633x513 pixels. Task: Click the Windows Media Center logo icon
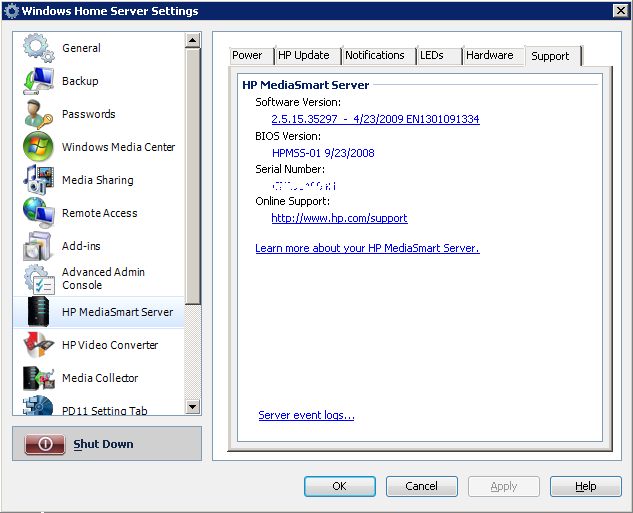38,147
